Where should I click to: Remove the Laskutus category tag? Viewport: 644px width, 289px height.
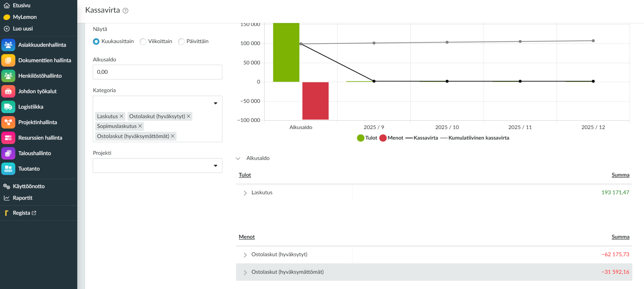click(121, 116)
